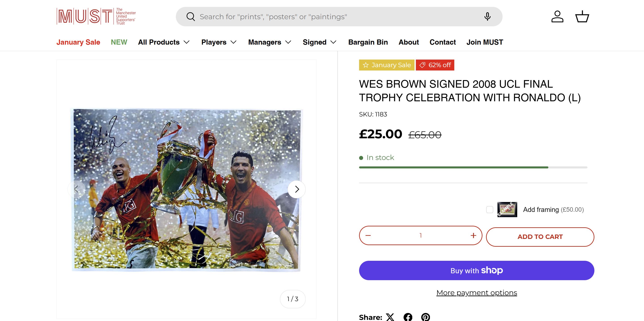
Task: Click the MUST logo in header
Action: (x=96, y=17)
